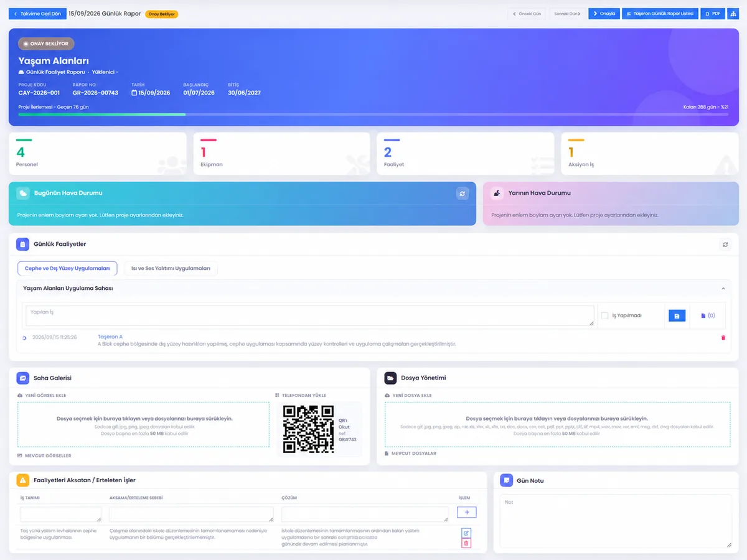This screenshot has width=747, height=560.
Task: Open the activity attachments file icon (0)
Action: 708,316
